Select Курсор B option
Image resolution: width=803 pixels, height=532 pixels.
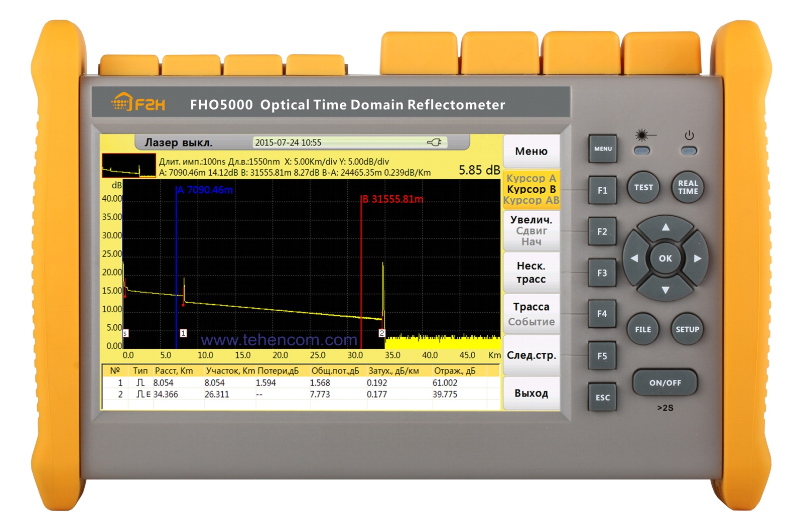(531, 189)
